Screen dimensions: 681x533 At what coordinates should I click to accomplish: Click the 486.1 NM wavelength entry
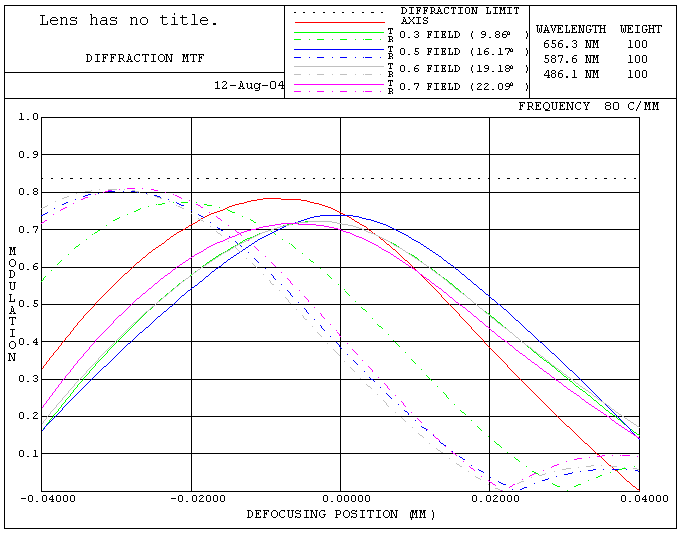point(571,74)
